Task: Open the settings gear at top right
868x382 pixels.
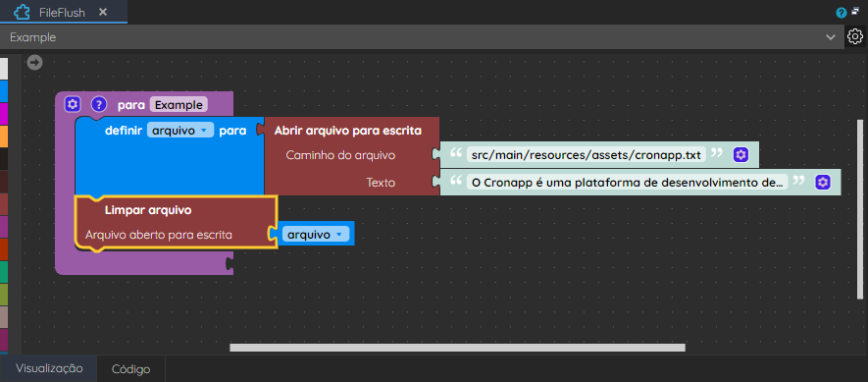Action: point(854,36)
